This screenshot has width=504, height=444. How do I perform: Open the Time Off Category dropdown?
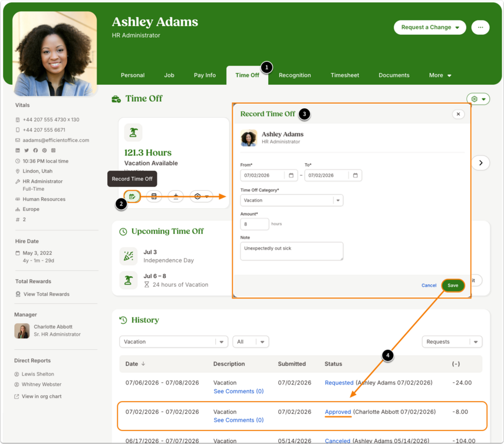[292, 200]
